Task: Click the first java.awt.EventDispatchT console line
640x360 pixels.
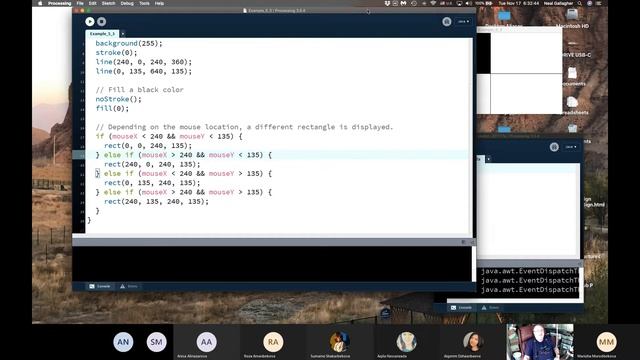Action: pyautogui.click(x=529, y=271)
